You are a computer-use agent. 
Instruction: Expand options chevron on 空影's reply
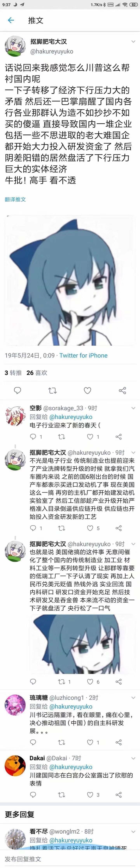(x=133, y=408)
